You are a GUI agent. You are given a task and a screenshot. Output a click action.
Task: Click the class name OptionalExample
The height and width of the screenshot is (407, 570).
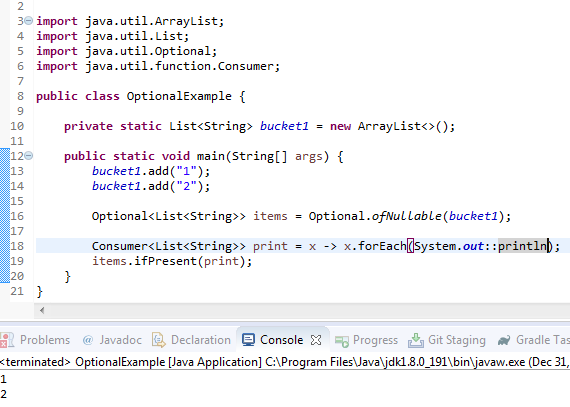(179, 96)
